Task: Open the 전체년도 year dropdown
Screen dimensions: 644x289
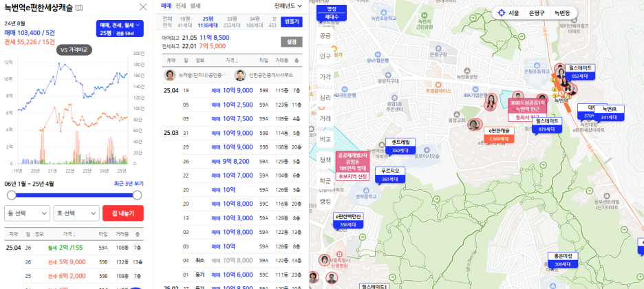Action: (x=288, y=6)
